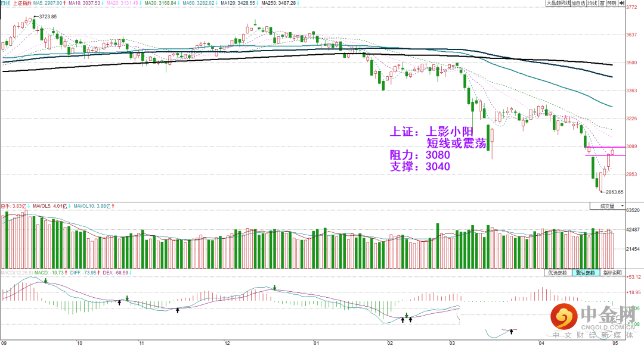
Task: Click the 3500 price axis label
Action: click(631, 63)
